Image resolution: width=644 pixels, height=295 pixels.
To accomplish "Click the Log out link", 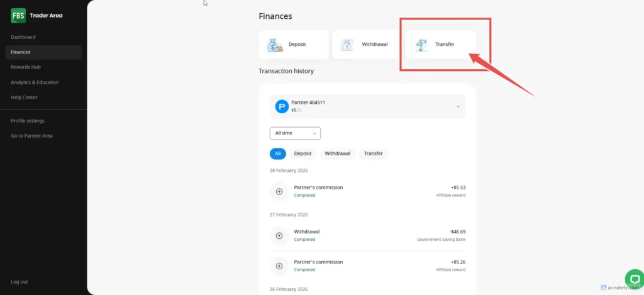I will point(19,282).
